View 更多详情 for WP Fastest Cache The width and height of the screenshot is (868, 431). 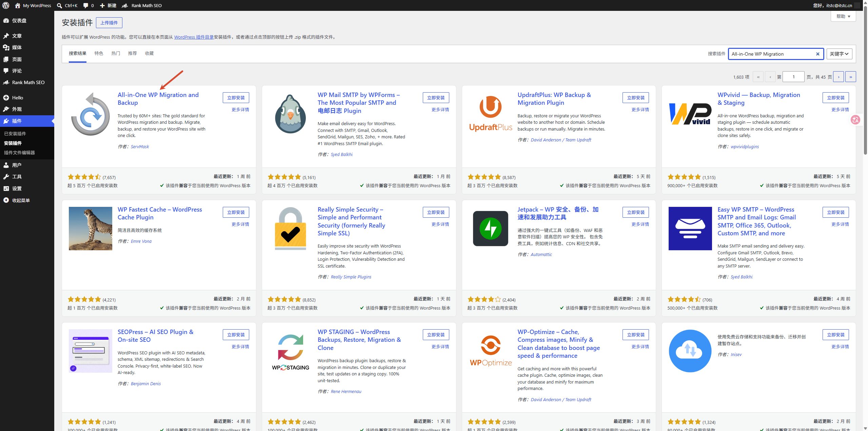[240, 224]
